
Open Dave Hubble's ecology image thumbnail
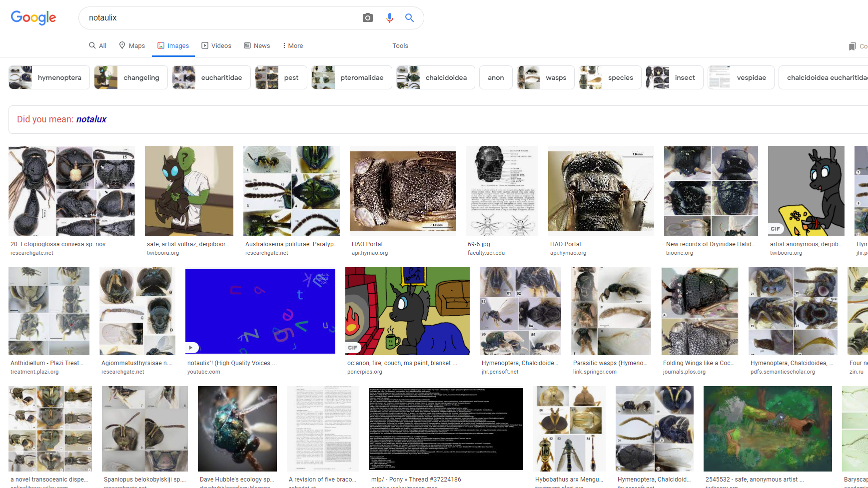pyautogui.click(x=237, y=429)
